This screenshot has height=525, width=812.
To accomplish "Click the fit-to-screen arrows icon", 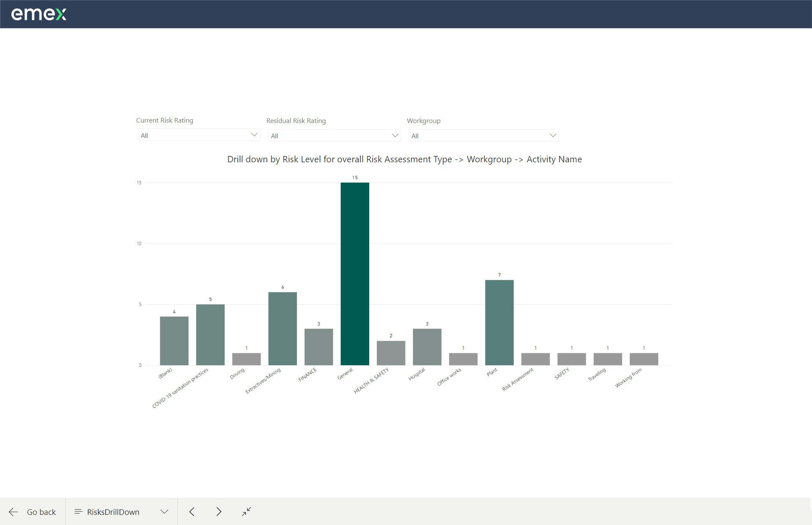I will (x=246, y=511).
